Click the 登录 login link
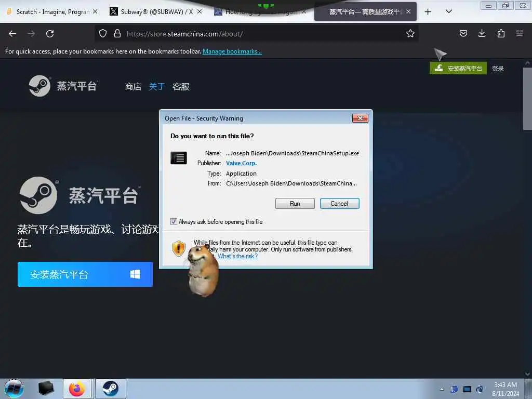This screenshot has height=399, width=532. point(498,69)
